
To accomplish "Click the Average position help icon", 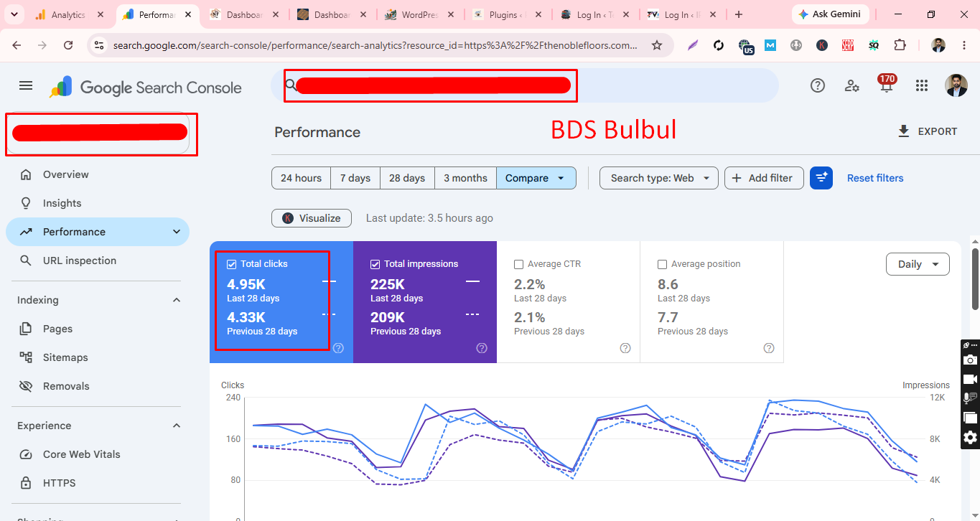I will 769,348.
